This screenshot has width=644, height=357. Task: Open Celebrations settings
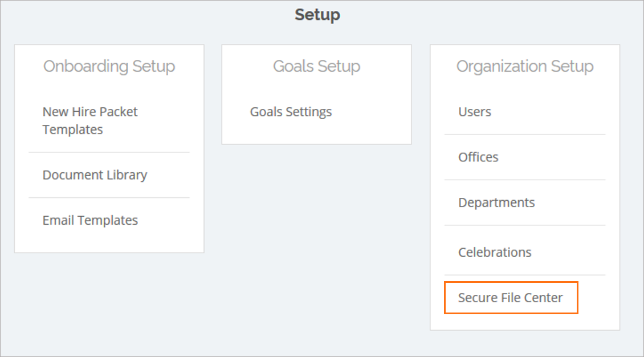495,252
